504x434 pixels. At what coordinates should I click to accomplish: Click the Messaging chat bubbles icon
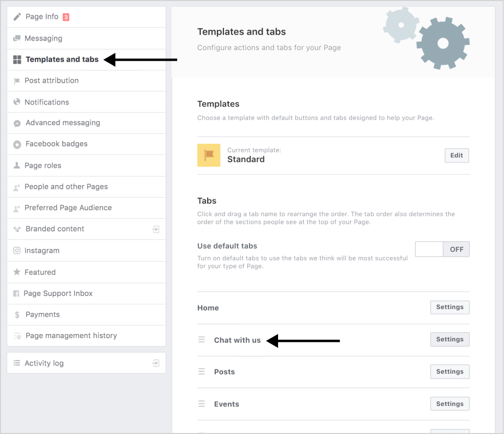[17, 39]
